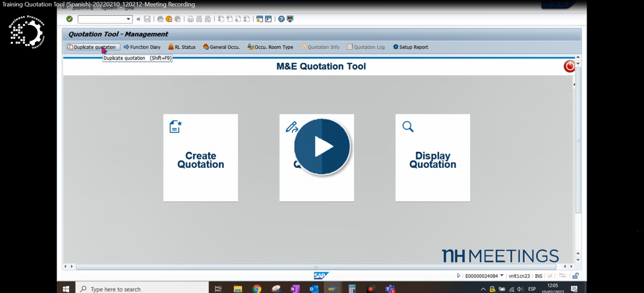Click the lock icon in SAP status bar
The image size is (644, 293).
pos(575,276)
